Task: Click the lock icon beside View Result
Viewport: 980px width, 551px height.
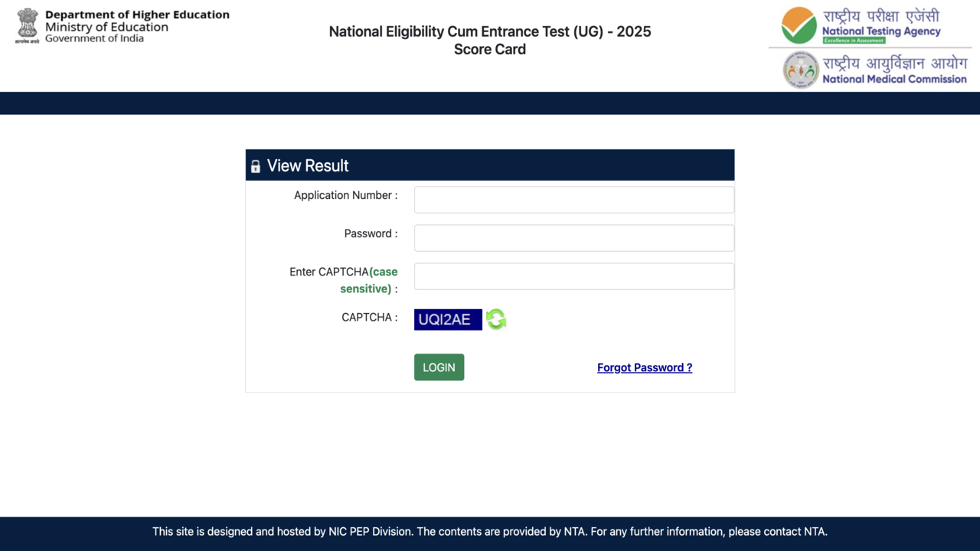Action: coord(255,165)
